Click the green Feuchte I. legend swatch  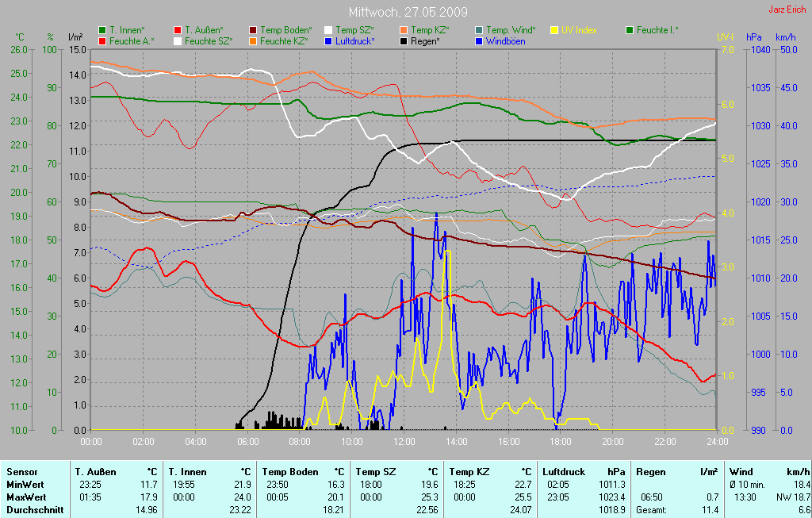pyautogui.click(x=630, y=31)
